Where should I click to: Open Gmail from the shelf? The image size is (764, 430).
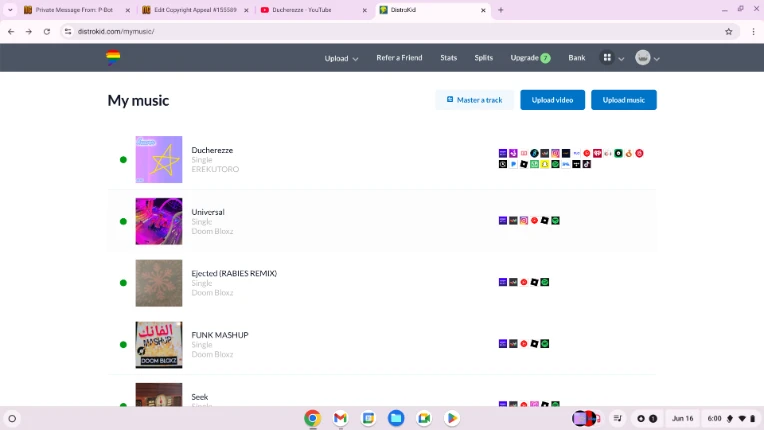pyautogui.click(x=341, y=418)
